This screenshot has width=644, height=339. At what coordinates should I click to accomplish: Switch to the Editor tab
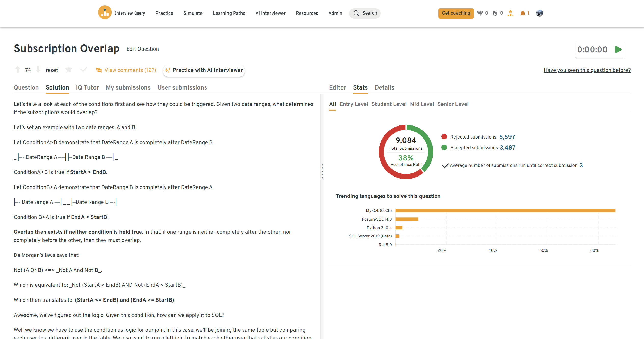(338, 87)
